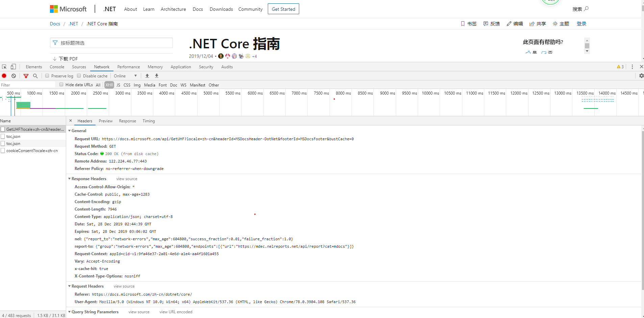Tick the Hide data URLs checkbox

pos(61,85)
